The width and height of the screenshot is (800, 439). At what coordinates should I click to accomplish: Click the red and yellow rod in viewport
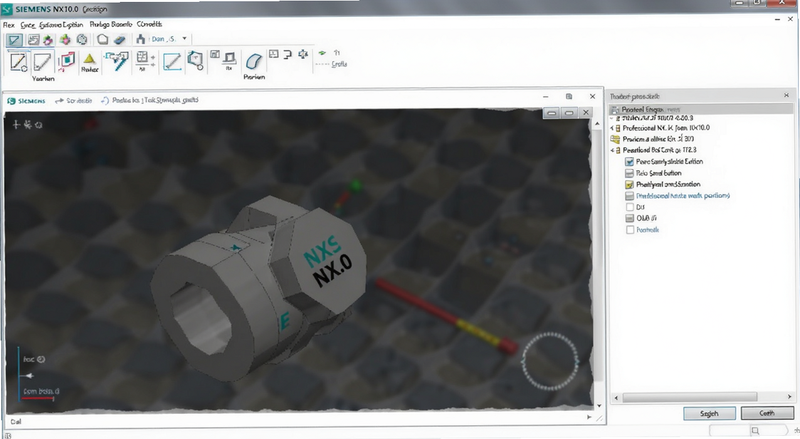coord(446,316)
